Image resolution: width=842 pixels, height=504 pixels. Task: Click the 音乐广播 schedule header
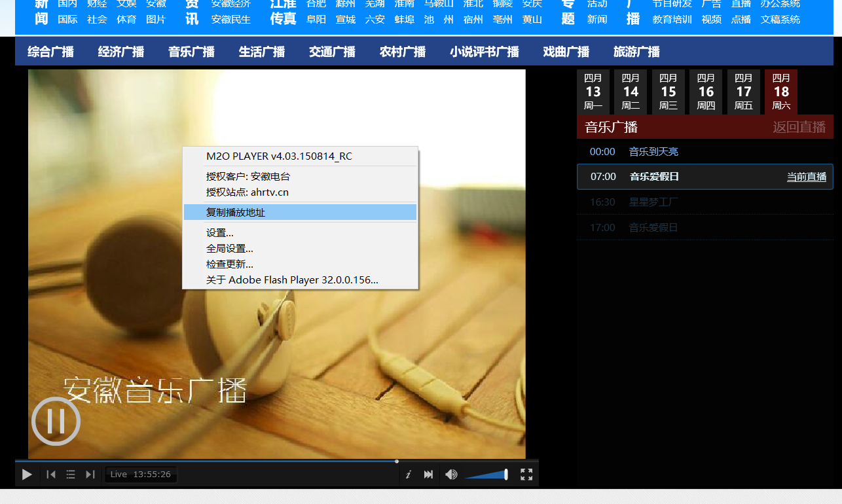tap(612, 127)
